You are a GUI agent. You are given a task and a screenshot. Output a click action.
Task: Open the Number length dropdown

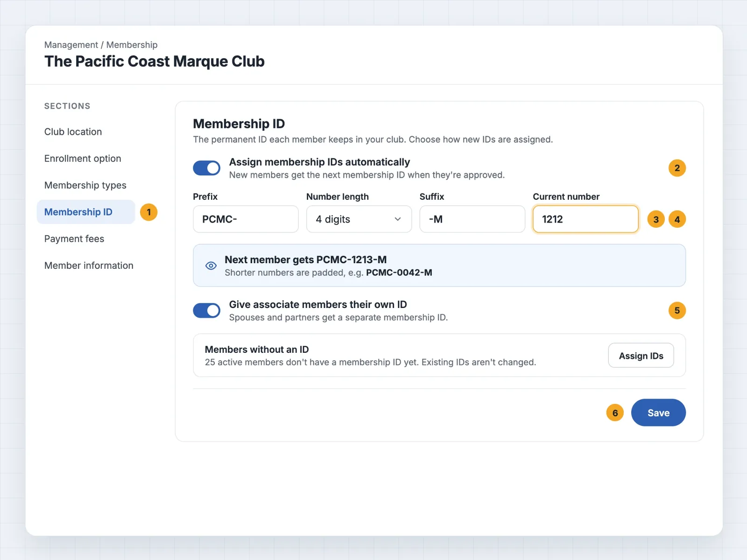(x=359, y=219)
